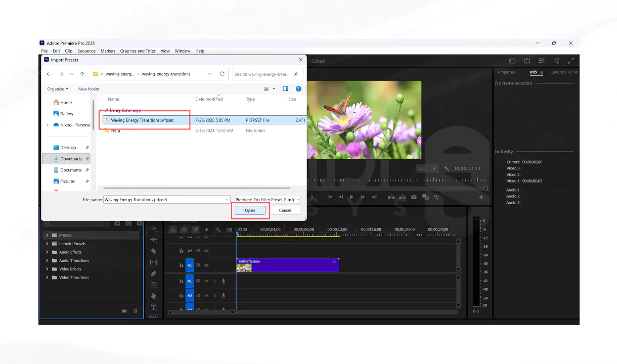
Task: Switch to the Properties tab
Action: coord(507,72)
